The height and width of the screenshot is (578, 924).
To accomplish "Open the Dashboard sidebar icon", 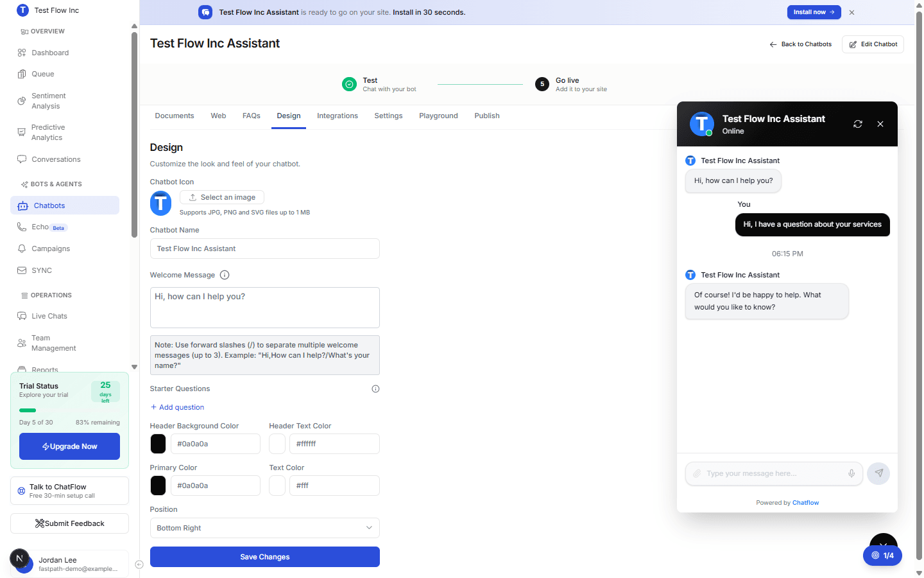I will 22,53.
